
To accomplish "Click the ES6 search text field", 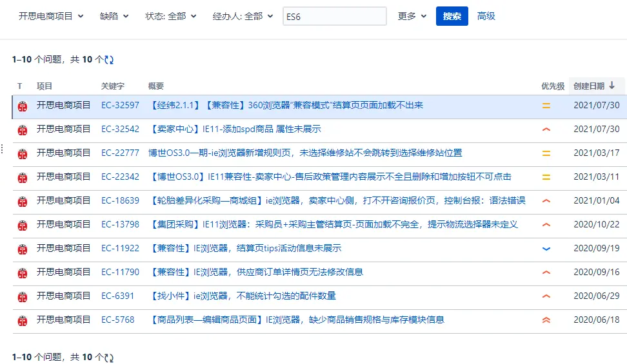I will (335, 16).
